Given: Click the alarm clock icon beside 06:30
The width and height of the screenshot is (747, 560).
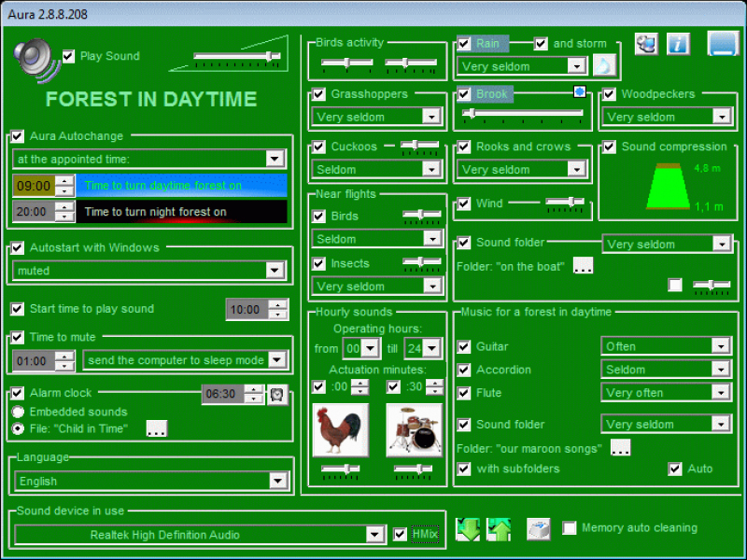Looking at the screenshot, I should [x=277, y=394].
